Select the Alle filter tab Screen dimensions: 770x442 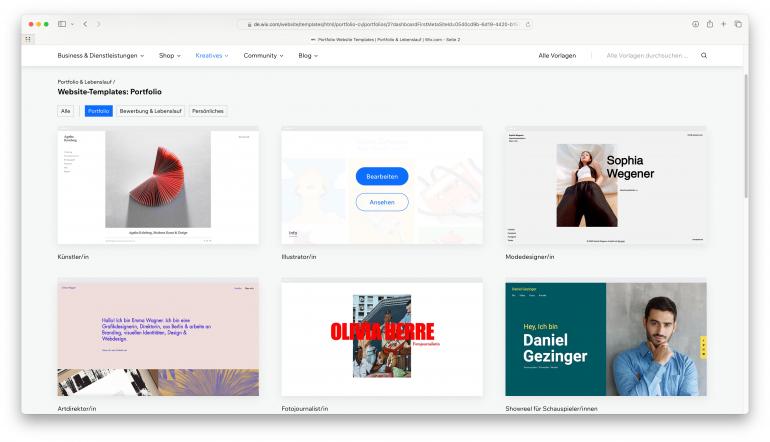66,111
